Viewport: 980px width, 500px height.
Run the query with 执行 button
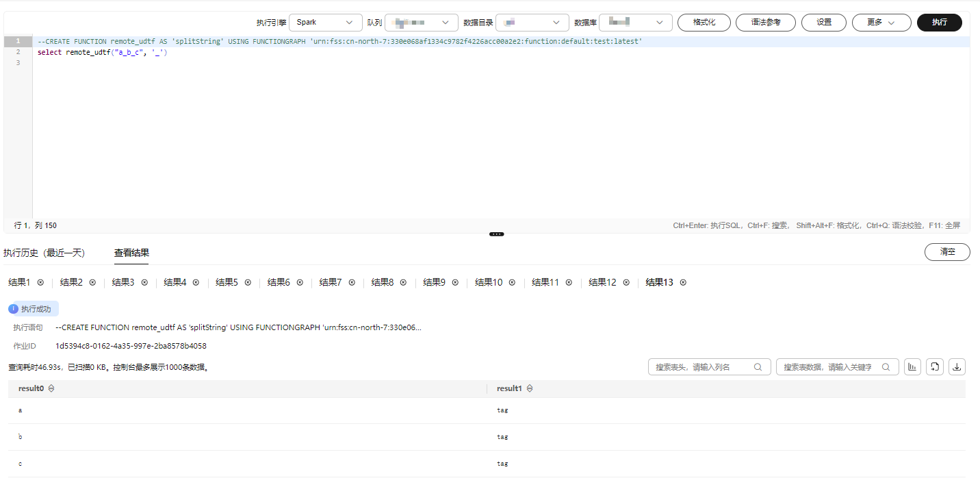coord(940,23)
